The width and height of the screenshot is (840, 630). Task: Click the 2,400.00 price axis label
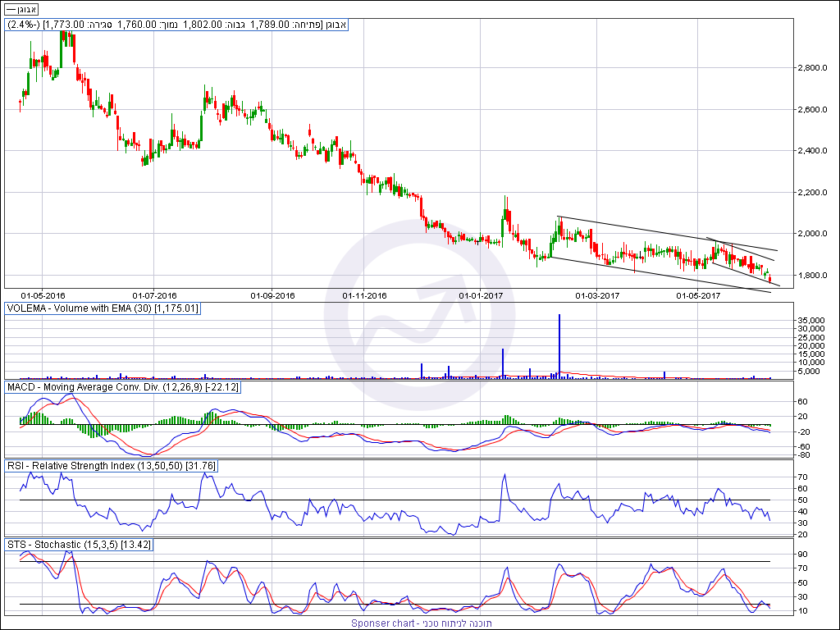(x=817, y=151)
